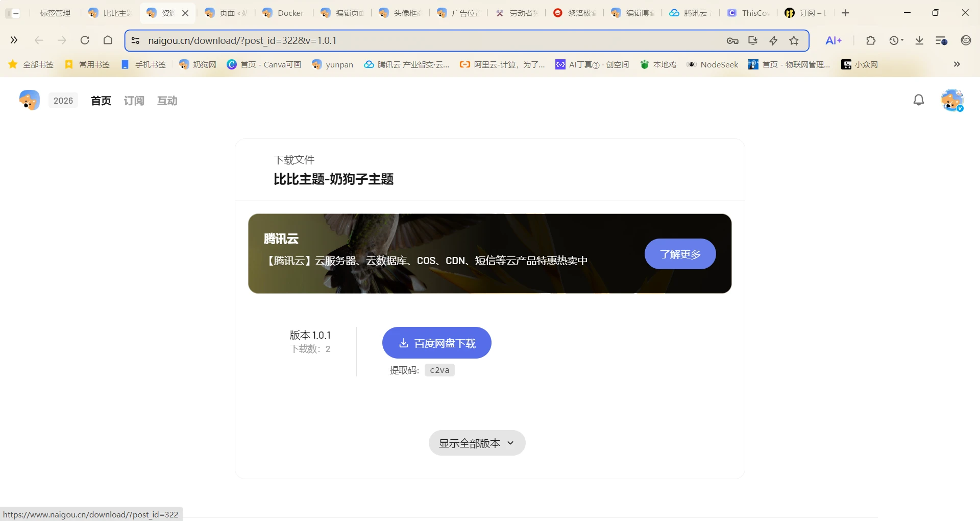The height and width of the screenshot is (521, 980).
Task: Show more bookmarks overflow
Action: [957, 64]
